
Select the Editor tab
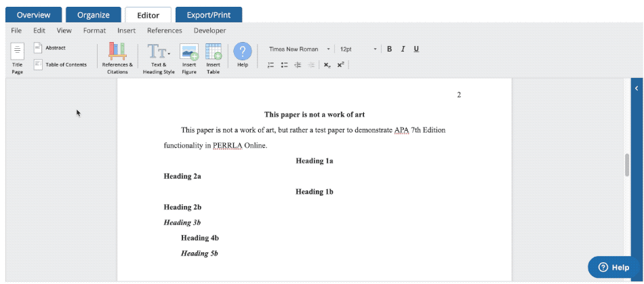[x=148, y=15]
